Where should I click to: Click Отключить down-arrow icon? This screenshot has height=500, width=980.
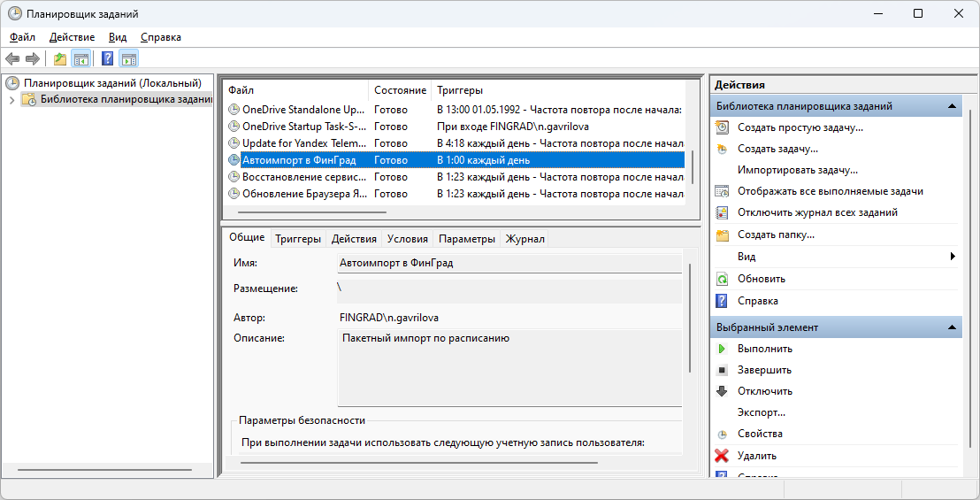pyautogui.click(x=722, y=391)
